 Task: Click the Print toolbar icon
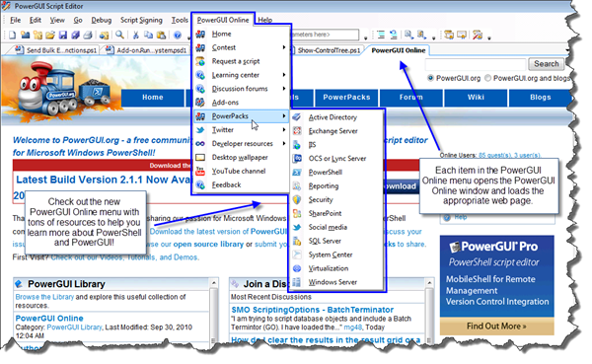[88, 36]
